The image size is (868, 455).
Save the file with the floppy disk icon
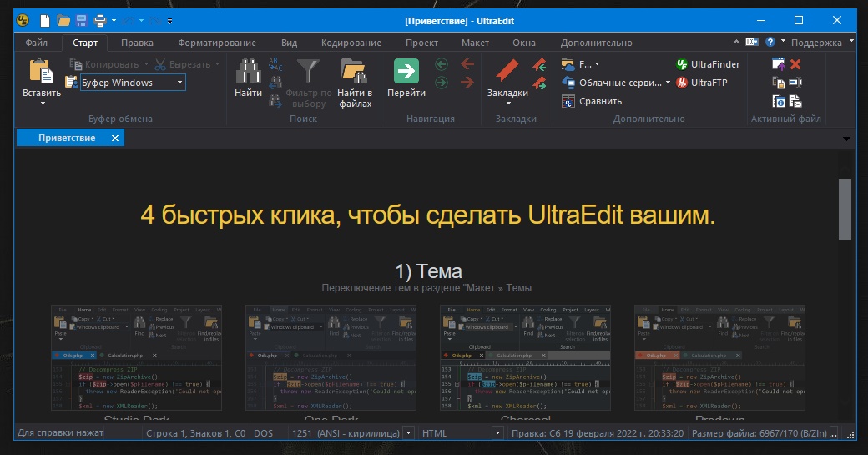82,21
